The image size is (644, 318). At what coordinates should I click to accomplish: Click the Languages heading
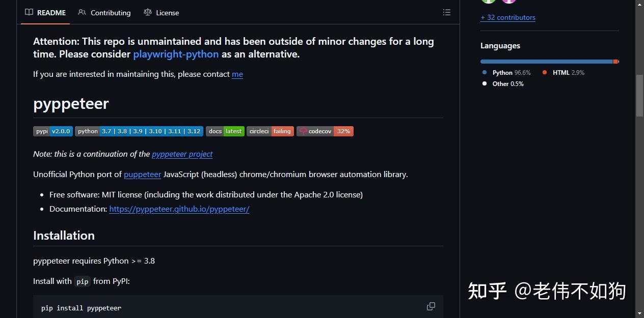tap(500, 46)
